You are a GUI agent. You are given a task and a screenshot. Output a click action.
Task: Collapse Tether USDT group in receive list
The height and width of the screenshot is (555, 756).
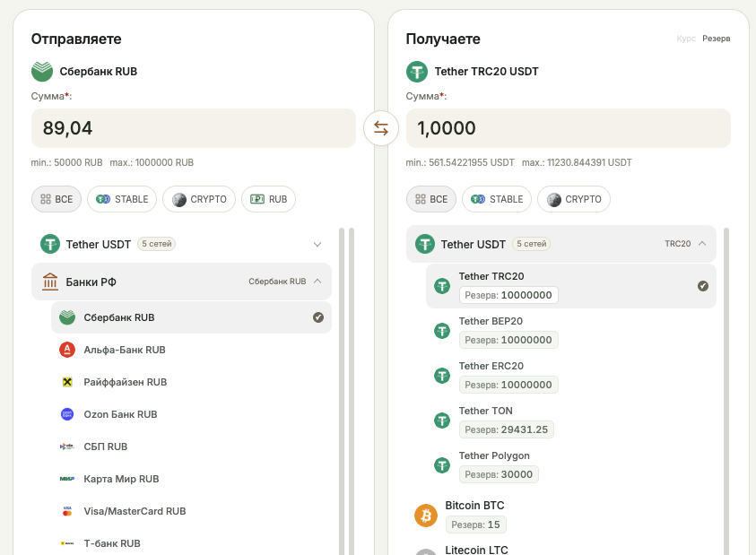[561, 244]
